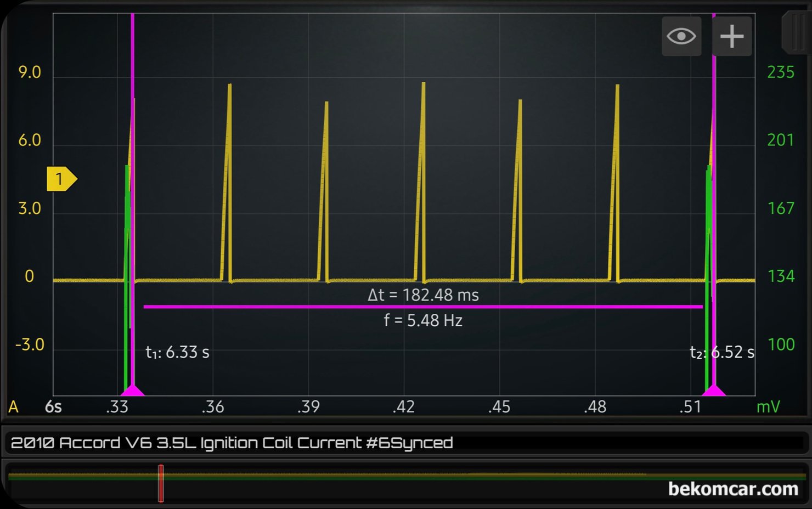
Task: Click the current spike peak near .42
Action: coord(423,84)
